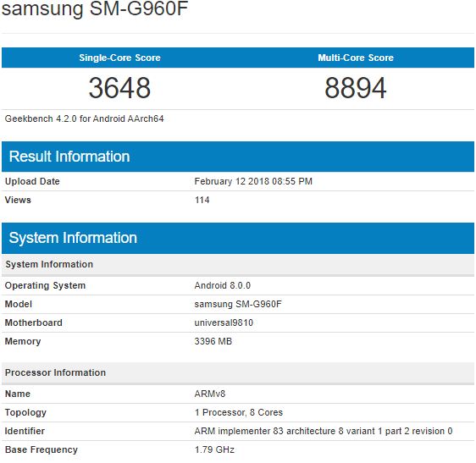Viewport: 476px width, 463px height.
Task: Click the 'Identifier' label
Action: pyautogui.click(x=25, y=431)
